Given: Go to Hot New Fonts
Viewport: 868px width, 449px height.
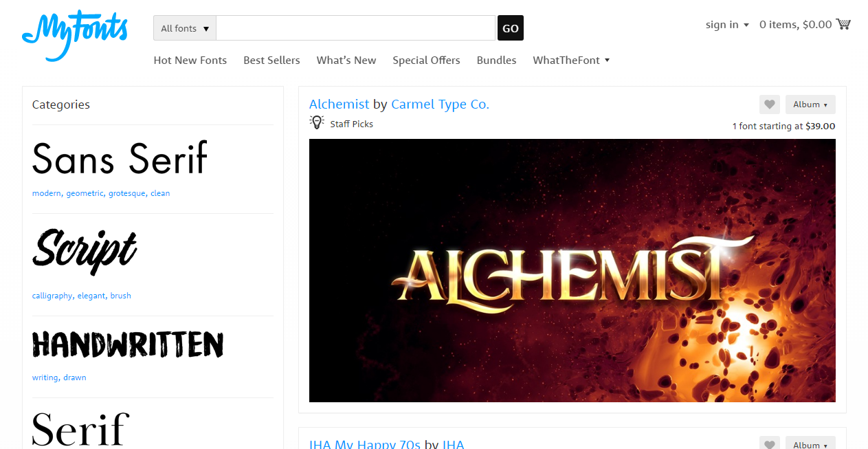Looking at the screenshot, I should (190, 61).
